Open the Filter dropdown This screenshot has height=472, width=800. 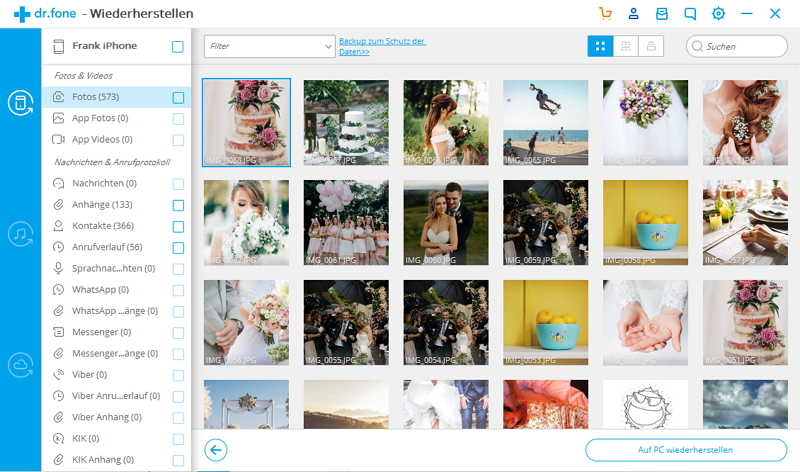269,46
